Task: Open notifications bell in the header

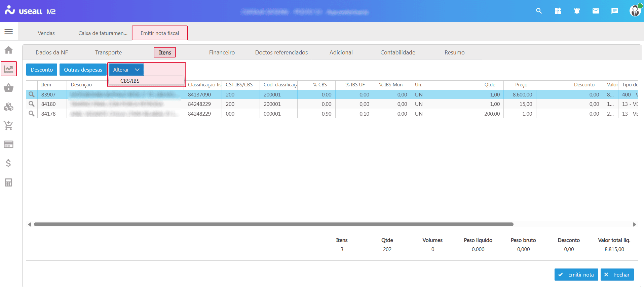Action: [577, 11]
